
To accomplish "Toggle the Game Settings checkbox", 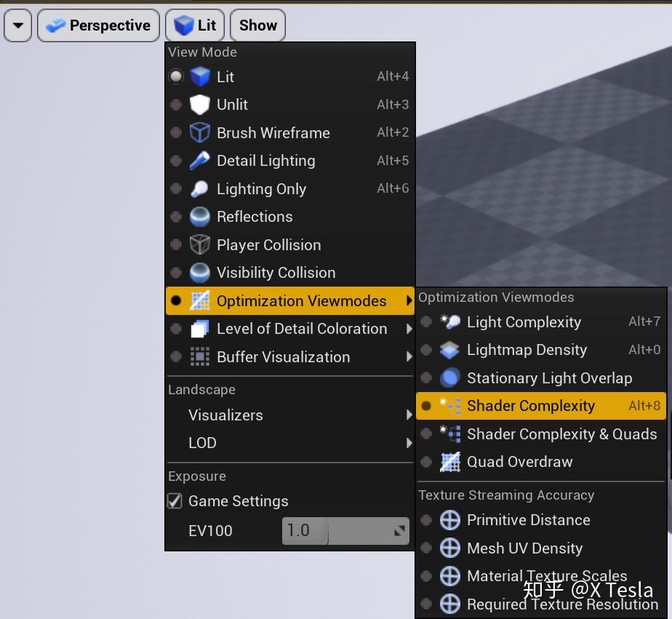I will (x=177, y=500).
